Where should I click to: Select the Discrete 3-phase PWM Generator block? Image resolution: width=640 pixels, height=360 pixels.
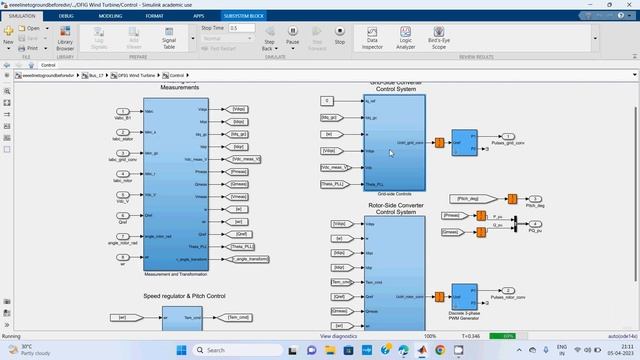tap(464, 297)
